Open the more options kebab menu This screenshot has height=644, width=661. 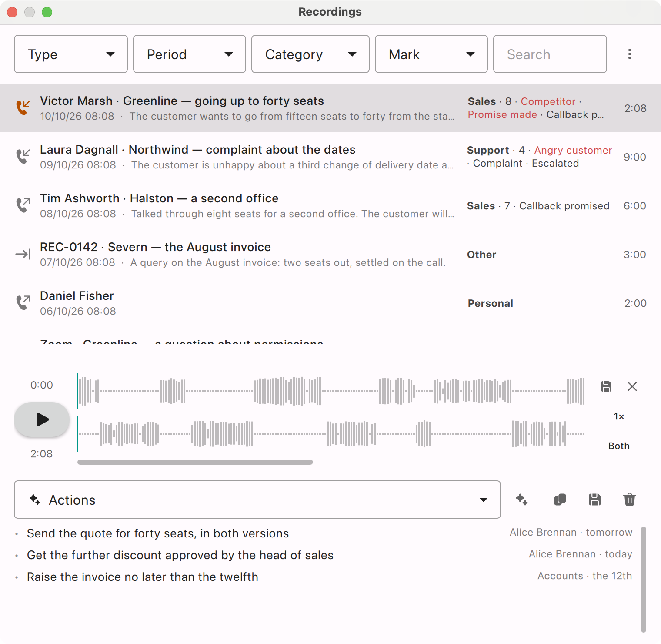[x=630, y=54]
